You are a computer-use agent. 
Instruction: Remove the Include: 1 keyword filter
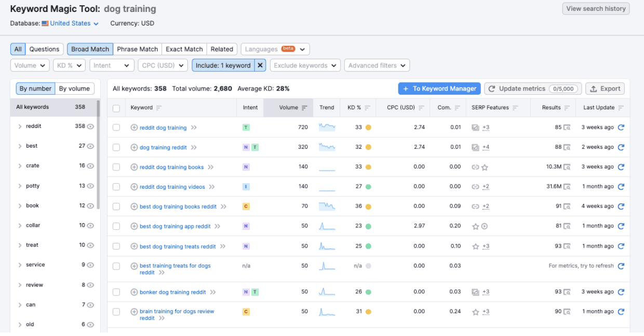click(x=260, y=65)
